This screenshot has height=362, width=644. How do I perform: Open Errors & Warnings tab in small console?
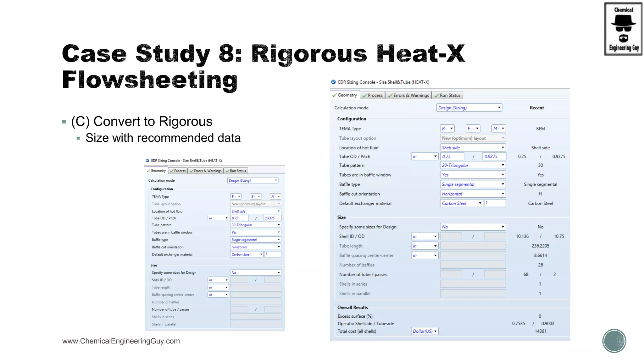coord(206,171)
